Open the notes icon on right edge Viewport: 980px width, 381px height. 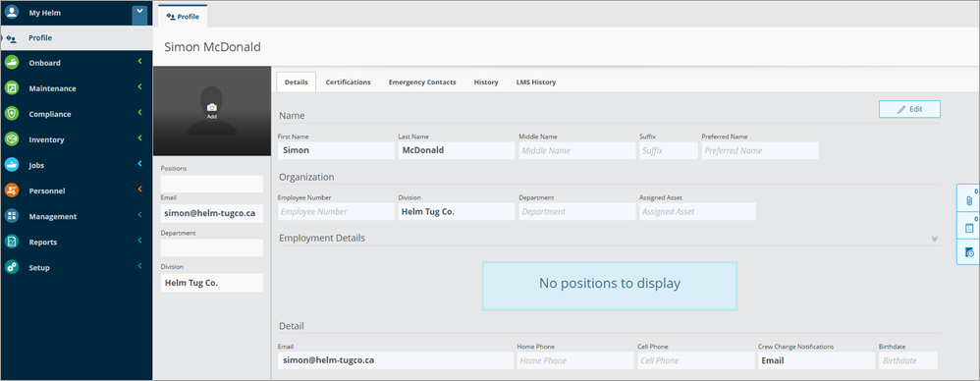969,228
